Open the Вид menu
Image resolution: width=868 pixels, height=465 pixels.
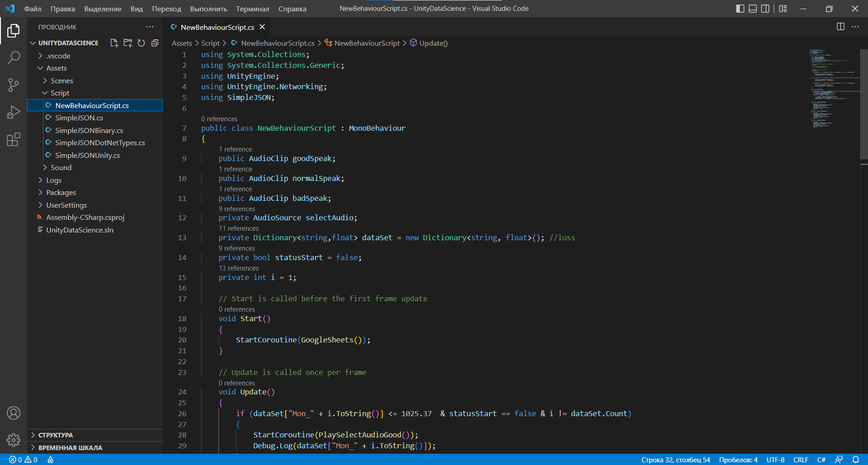137,9
